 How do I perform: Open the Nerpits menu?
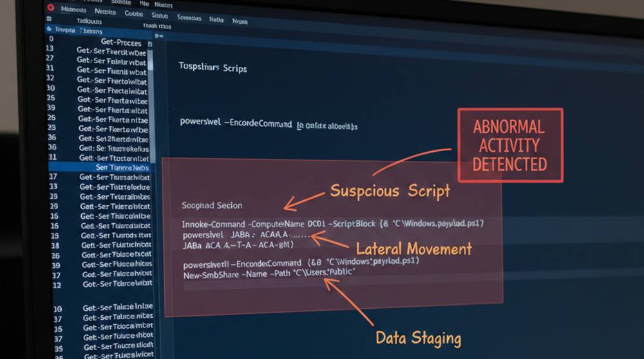(105, 12)
